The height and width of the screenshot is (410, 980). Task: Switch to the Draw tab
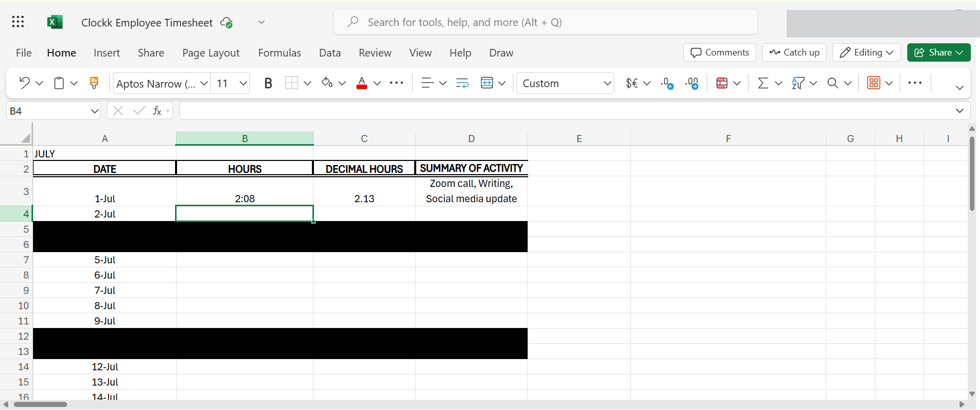[501, 53]
